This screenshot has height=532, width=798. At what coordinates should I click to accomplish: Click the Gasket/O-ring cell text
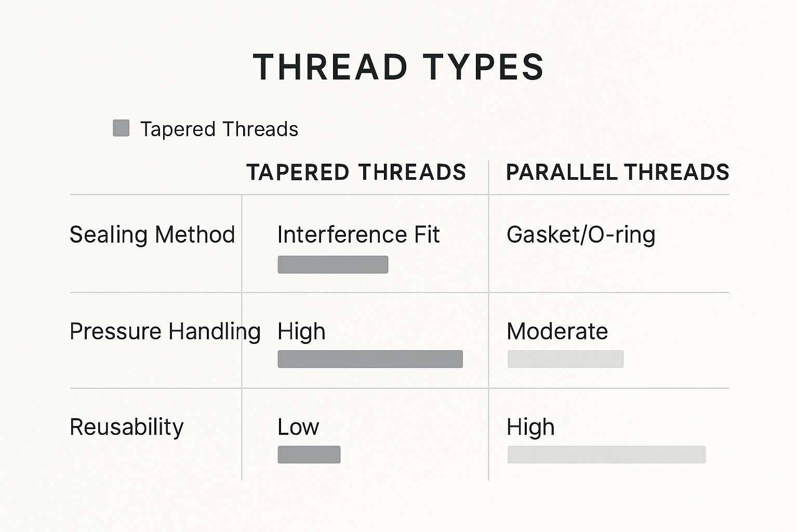click(x=581, y=235)
